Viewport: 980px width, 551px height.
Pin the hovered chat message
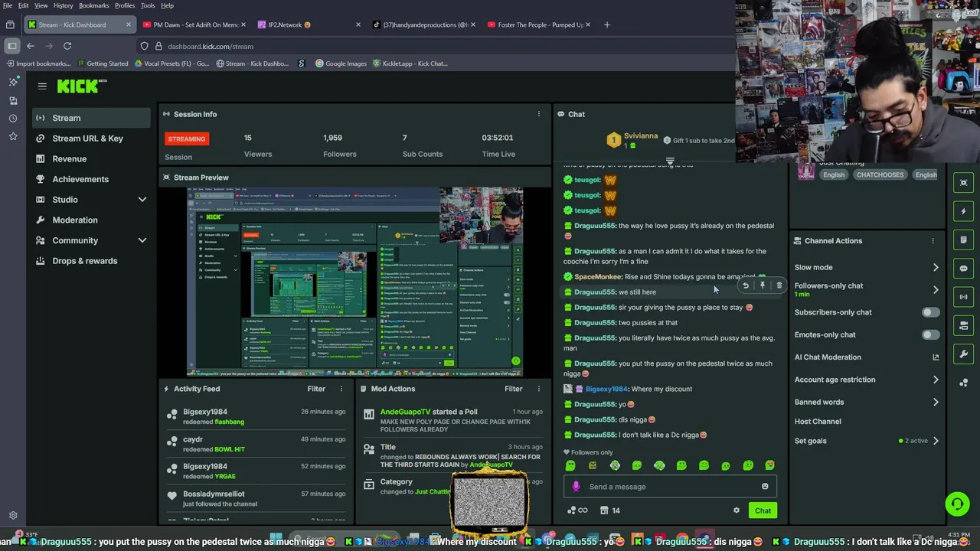coord(763,285)
